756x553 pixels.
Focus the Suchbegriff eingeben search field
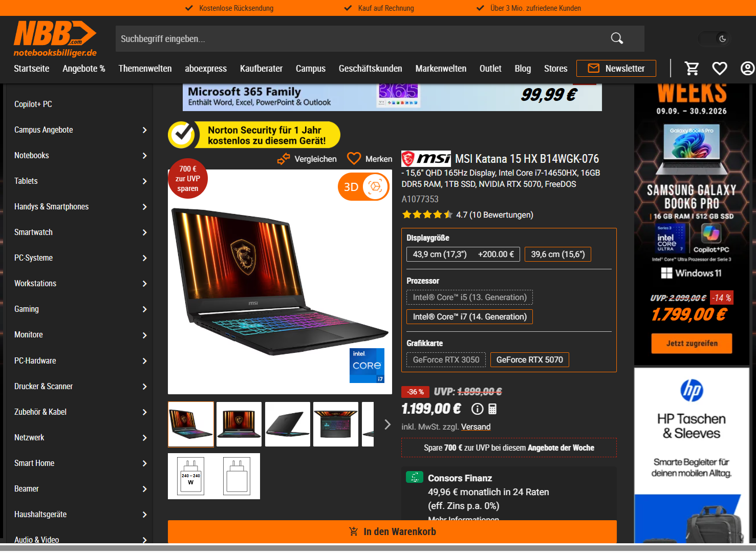point(358,39)
